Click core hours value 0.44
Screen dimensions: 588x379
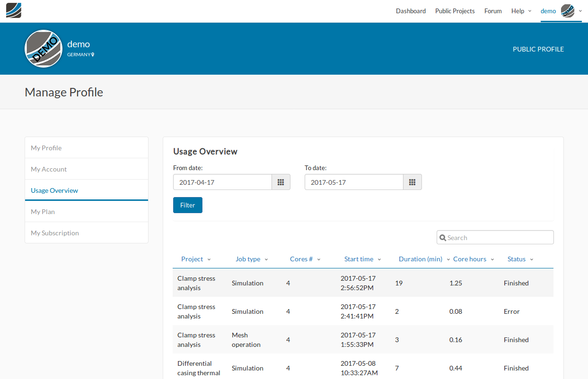tap(456, 368)
